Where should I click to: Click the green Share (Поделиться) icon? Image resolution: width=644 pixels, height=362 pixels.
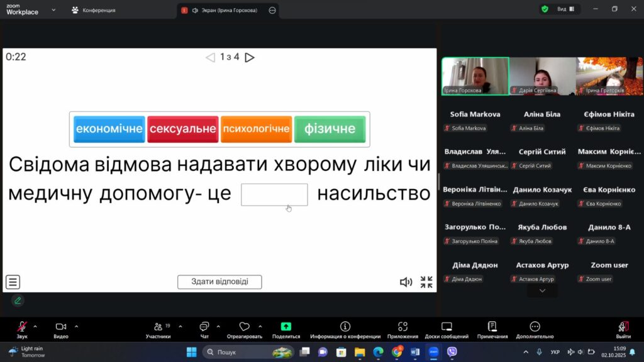286,327
